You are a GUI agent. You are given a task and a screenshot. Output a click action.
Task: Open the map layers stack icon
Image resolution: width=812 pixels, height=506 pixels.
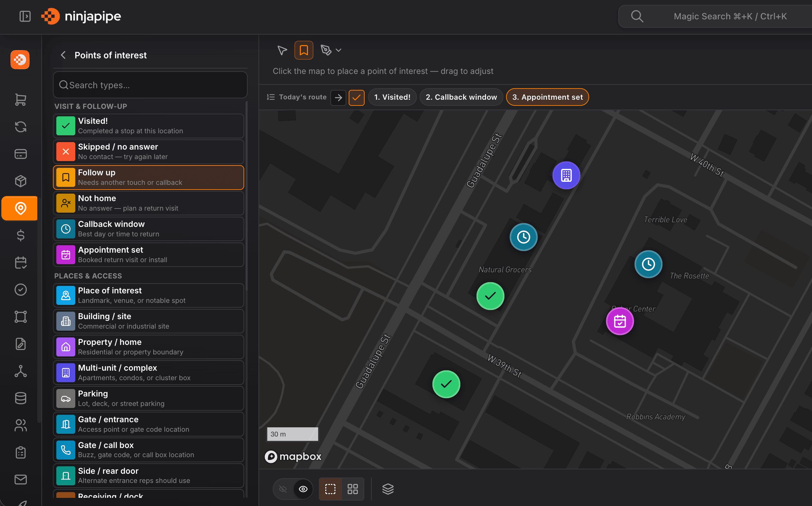[388, 489]
